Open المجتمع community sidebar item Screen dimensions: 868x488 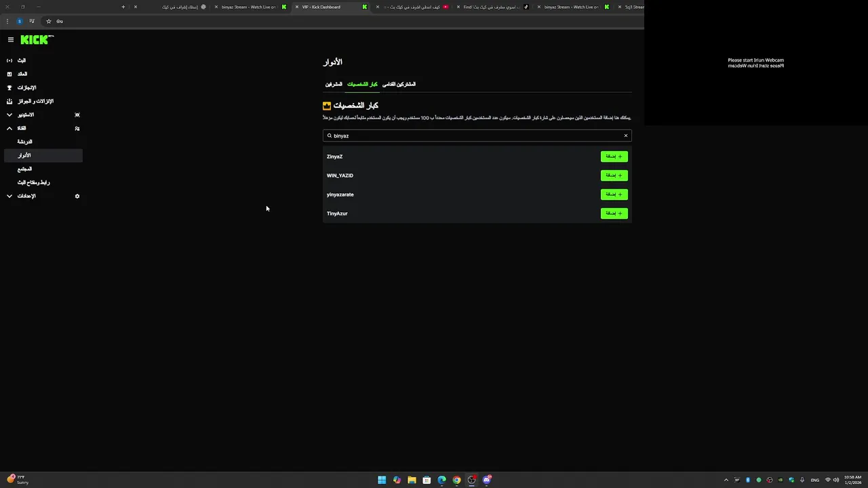click(x=24, y=169)
